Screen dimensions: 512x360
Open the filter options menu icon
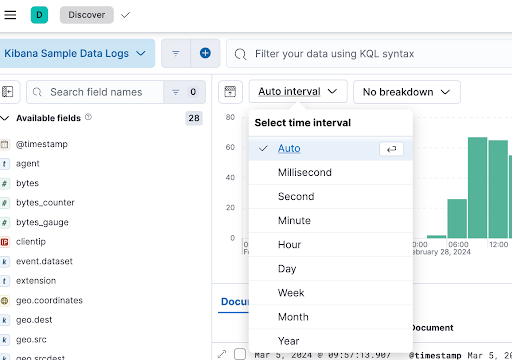click(176, 53)
